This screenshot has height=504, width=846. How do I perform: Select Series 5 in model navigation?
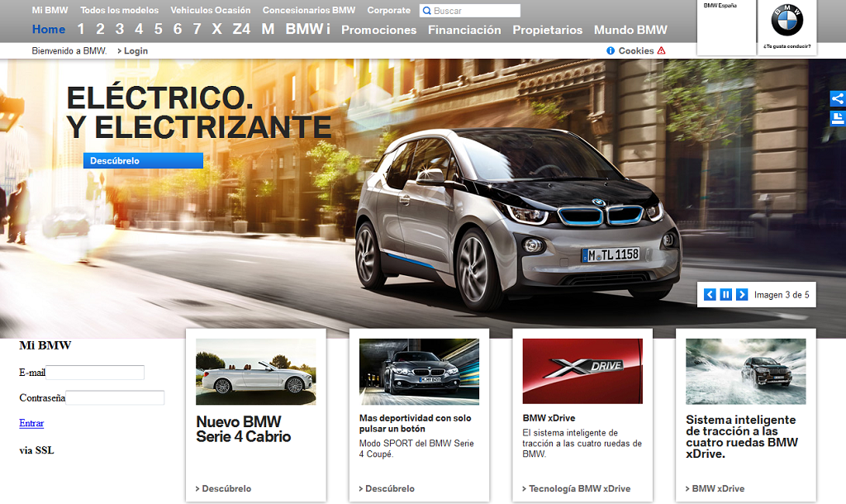pos(158,29)
